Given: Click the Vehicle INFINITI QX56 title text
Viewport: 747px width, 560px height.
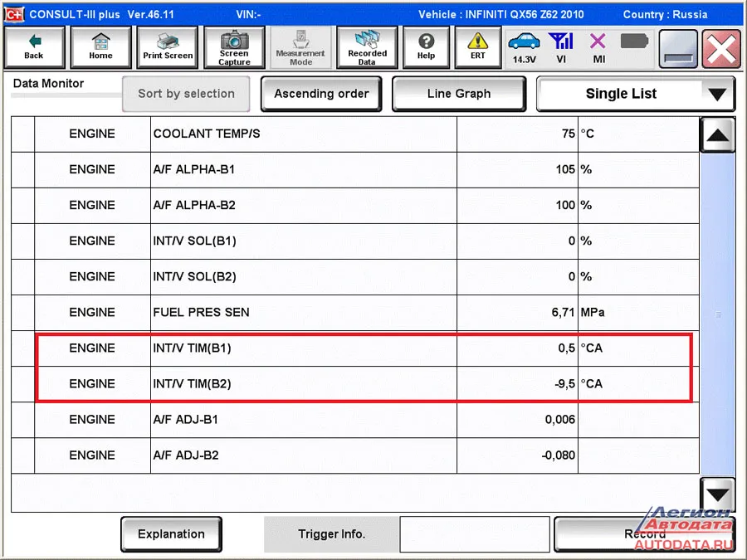Looking at the screenshot, I should tap(501, 14).
